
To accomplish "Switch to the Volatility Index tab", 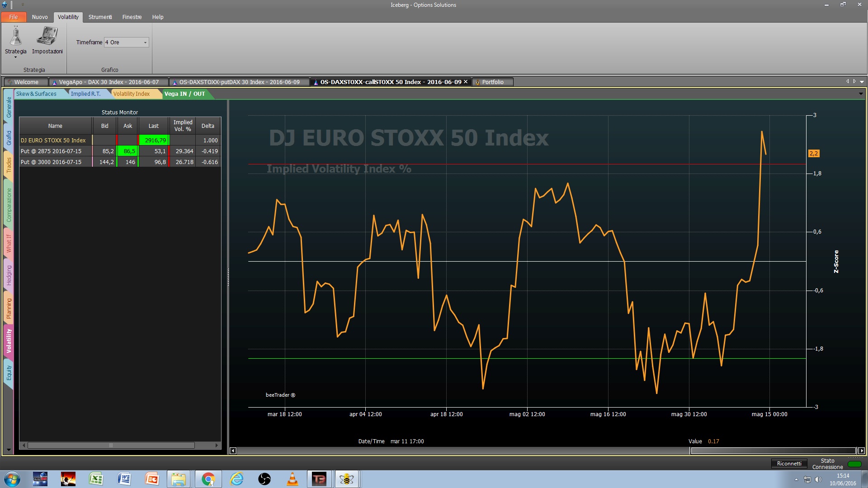I will click(132, 94).
